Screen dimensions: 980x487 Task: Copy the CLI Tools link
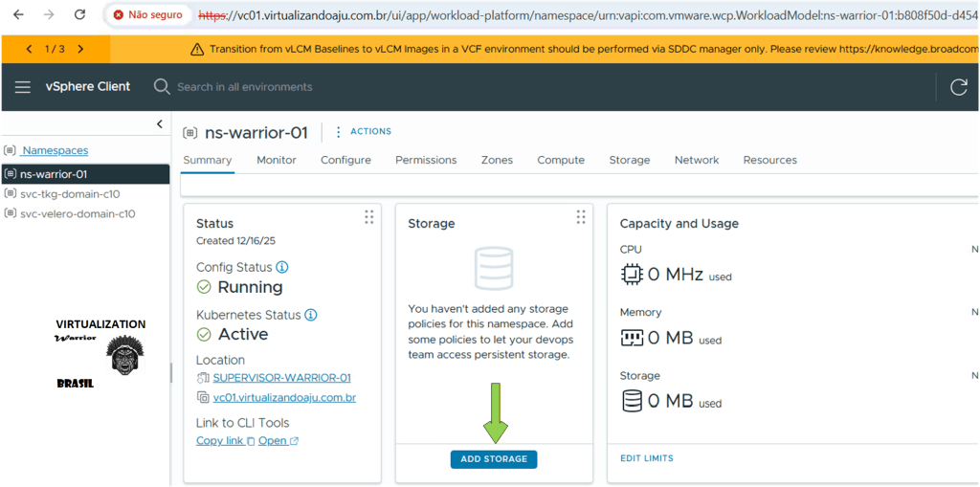[x=220, y=441]
